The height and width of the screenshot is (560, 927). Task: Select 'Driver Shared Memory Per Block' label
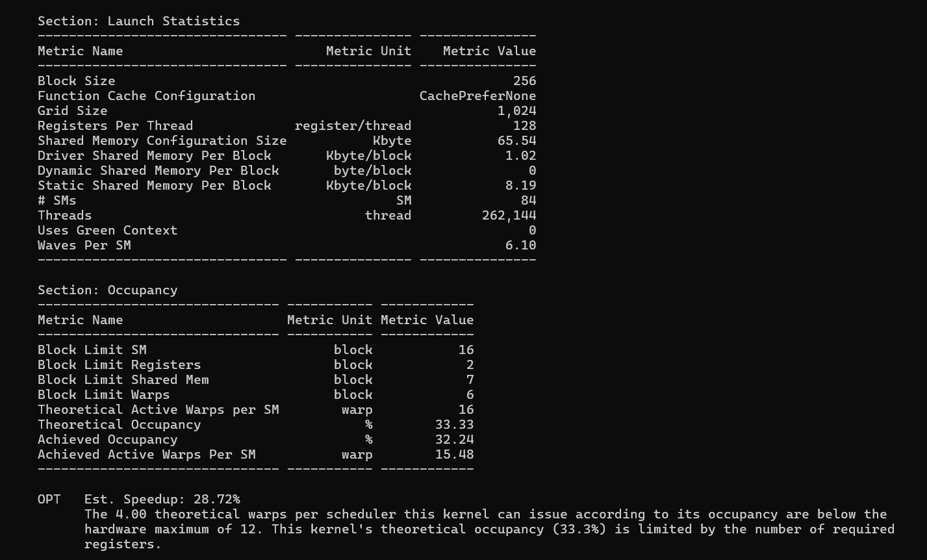pyautogui.click(x=154, y=156)
